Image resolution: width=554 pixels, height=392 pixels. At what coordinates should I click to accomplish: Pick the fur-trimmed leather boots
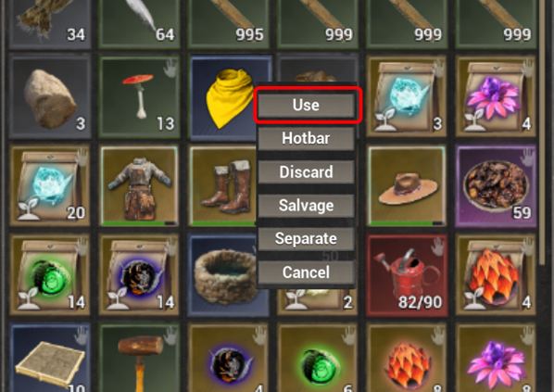tap(224, 185)
